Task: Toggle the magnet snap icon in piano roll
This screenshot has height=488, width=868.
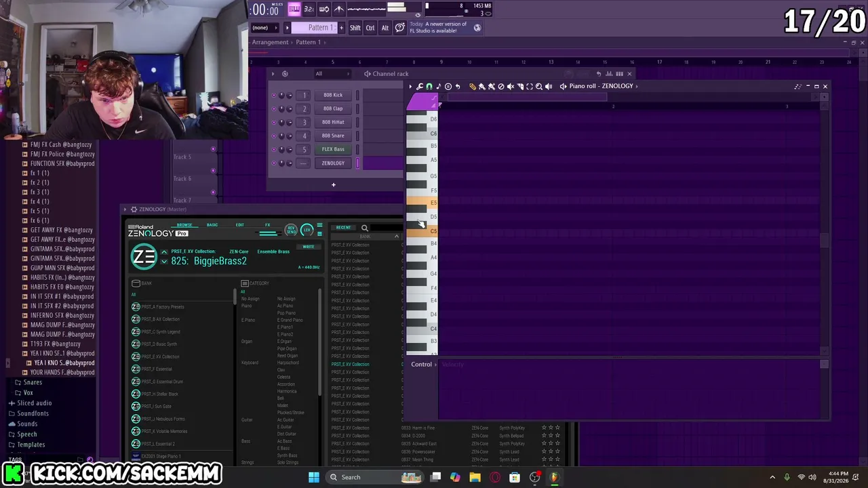Action: 429,87
